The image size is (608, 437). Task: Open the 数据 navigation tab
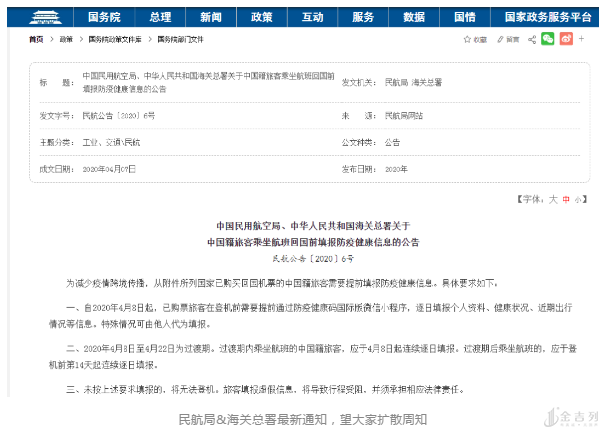pyautogui.click(x=414, y=17)
